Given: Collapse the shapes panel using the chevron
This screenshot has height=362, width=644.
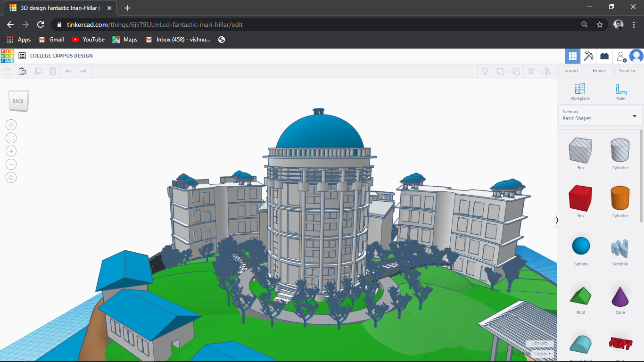Looking at the screenshot, I should [x=557, y=220].
